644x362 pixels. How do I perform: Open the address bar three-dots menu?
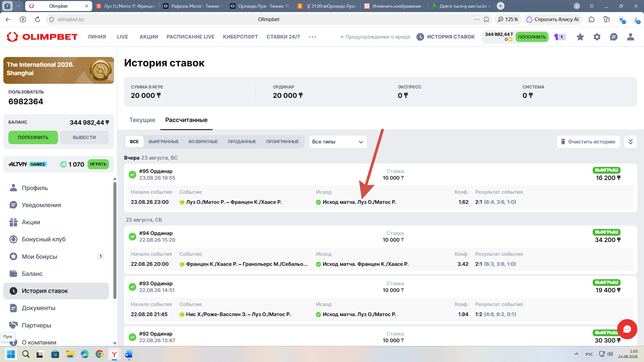tap(477, 19)
